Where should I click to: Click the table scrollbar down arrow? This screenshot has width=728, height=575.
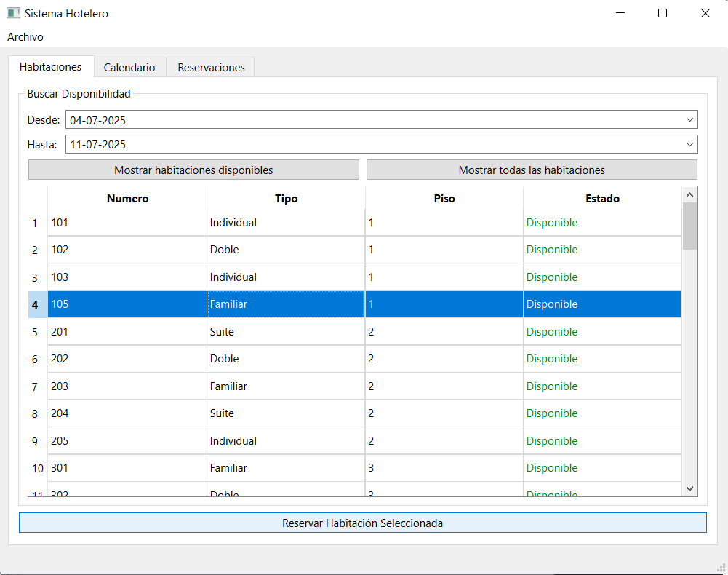coord(689,488)
